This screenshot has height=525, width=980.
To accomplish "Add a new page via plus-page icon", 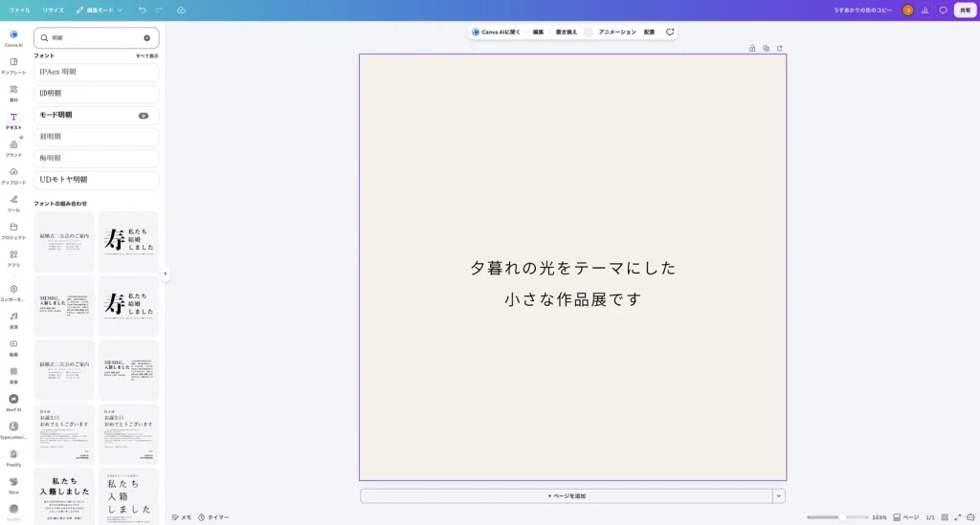I will pyautogui.click(x=779, y=48).
